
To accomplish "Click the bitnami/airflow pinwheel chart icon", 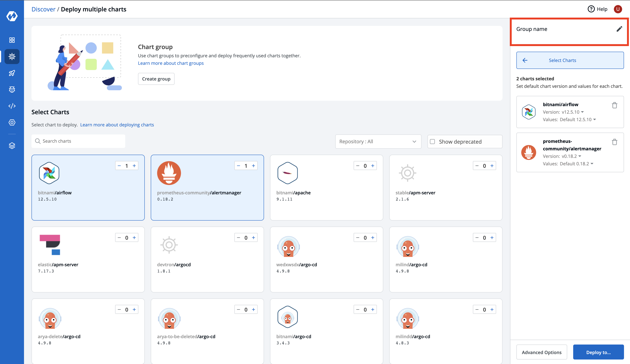I will pyautogui.click(x=49, y=173).
